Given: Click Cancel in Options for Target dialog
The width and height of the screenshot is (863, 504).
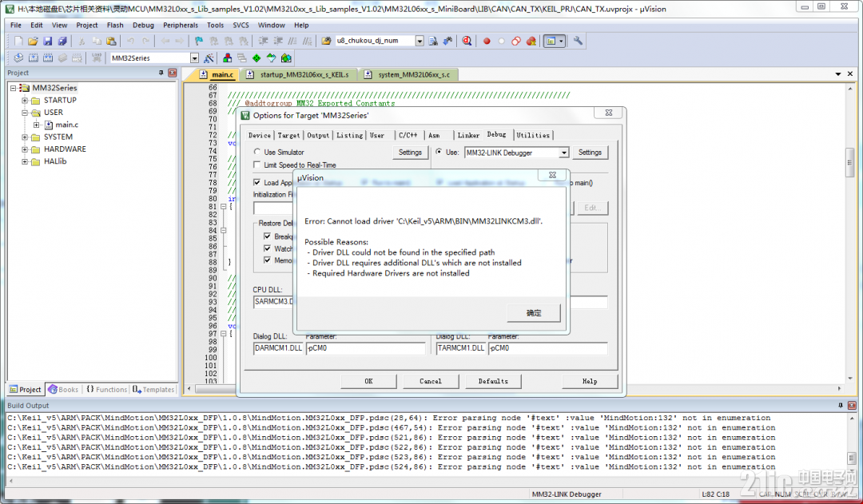Looking at the screenshot, I should 431,381.
